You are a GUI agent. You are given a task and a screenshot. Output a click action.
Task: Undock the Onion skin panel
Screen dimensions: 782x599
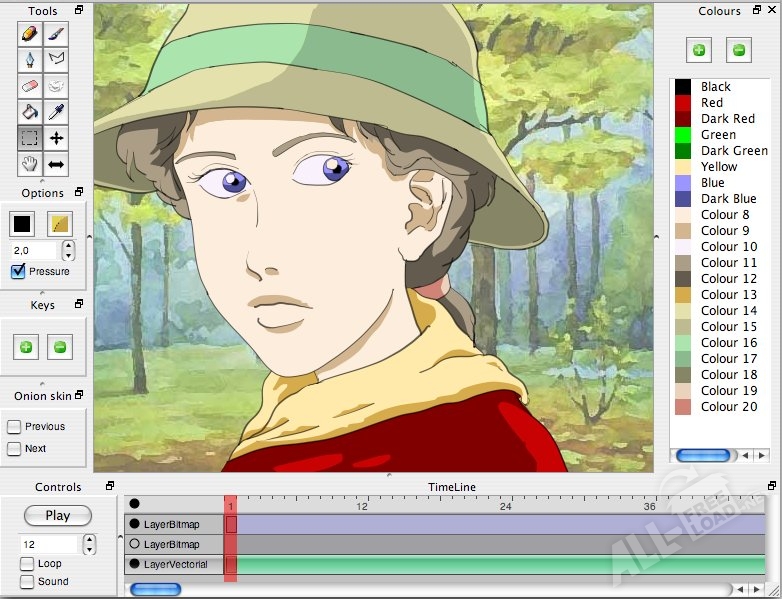click(79, 396)
